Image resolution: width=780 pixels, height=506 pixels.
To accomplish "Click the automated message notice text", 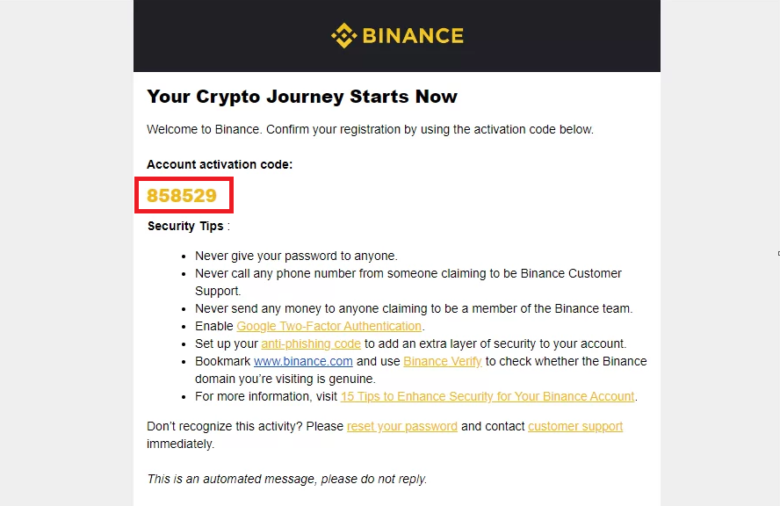I will (x=287, y=479).
